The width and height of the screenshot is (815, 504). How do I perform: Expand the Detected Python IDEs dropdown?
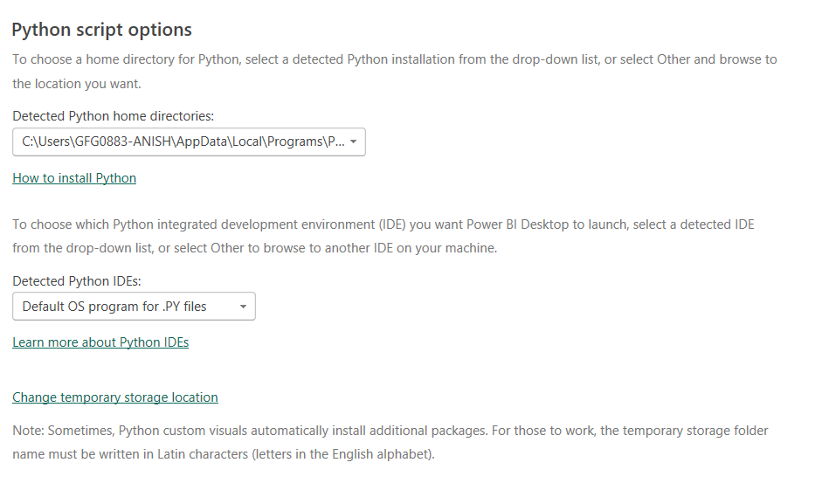click(134, 307)
